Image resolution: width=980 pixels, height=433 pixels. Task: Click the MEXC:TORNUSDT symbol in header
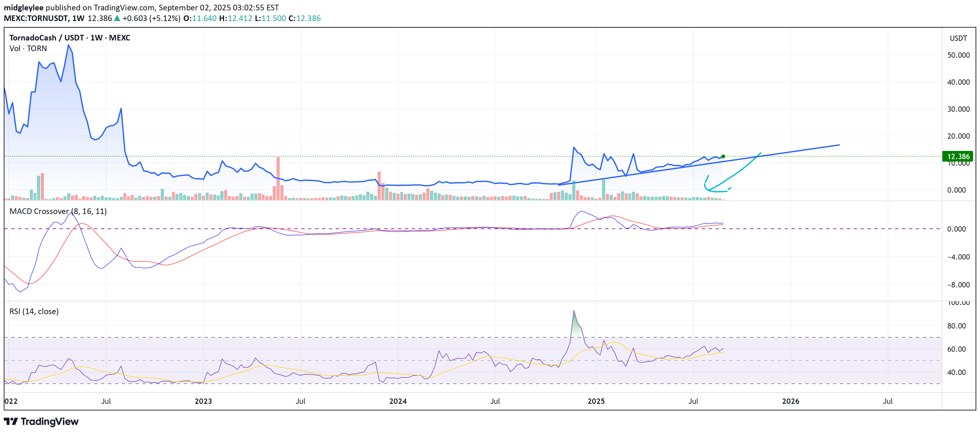click(36, 18)
